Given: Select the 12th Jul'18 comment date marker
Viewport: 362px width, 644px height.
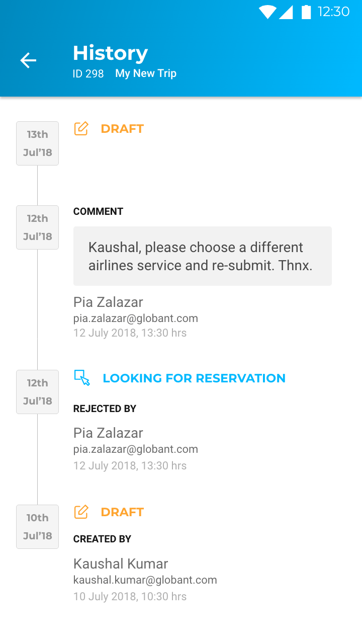Looking at the screenshot, I should [x=37, y=227].
